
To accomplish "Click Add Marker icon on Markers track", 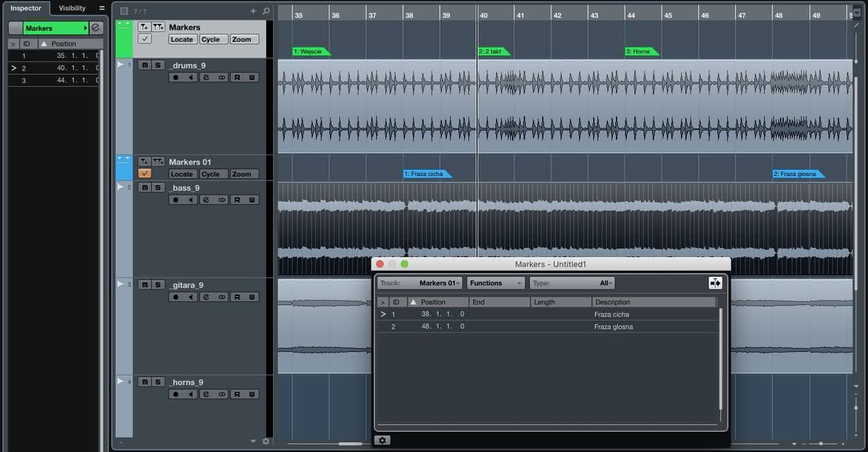I will tap(144, 27).
